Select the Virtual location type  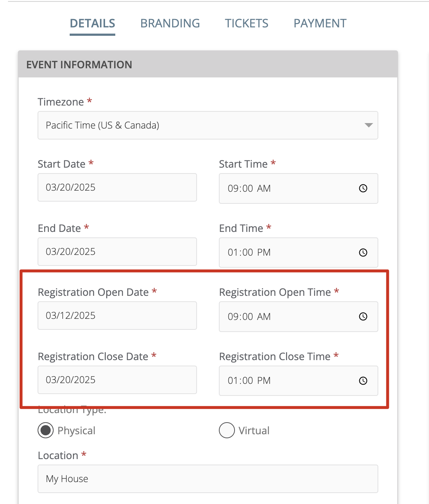pyautogui.click(x=227, y=430)
